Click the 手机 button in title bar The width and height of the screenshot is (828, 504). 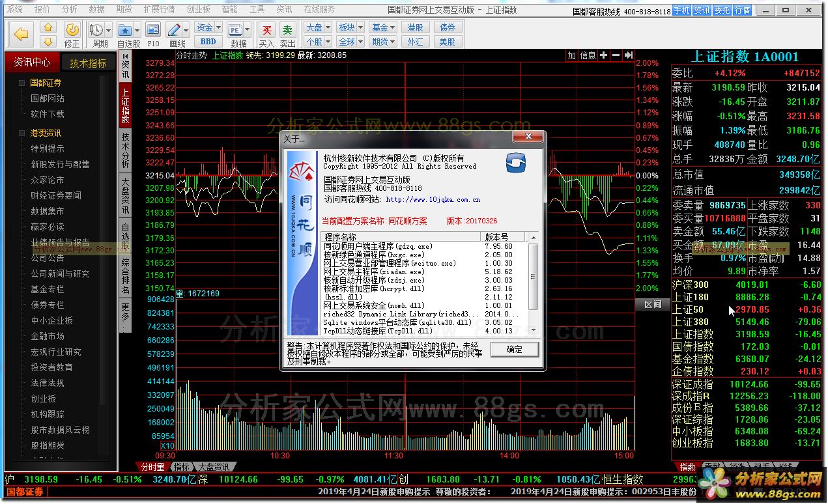pos(681,10)
